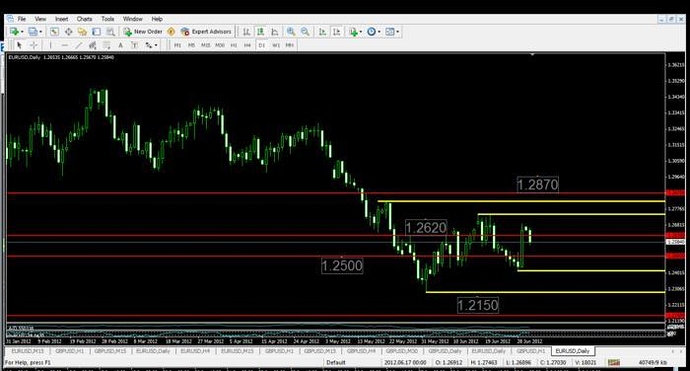Open the Insert menu
Viewport: 690px width, 371px height.
[62, 19]
